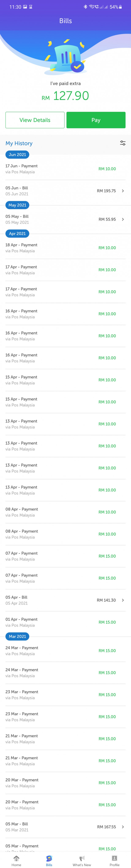
Task: Open the 18 Apr payment via Pos Malaysia
Action: click(x=65, y=248)
